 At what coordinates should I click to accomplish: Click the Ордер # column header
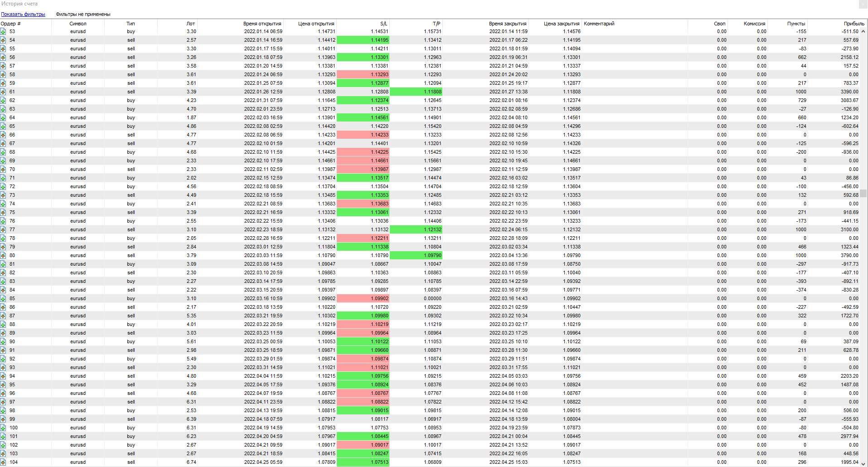(11, 24)
